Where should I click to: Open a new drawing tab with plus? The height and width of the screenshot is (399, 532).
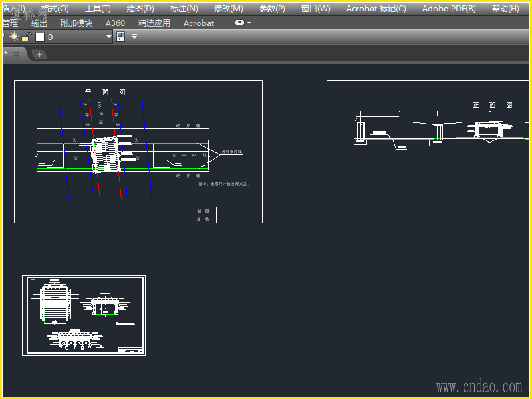click(x=39, y=55)
